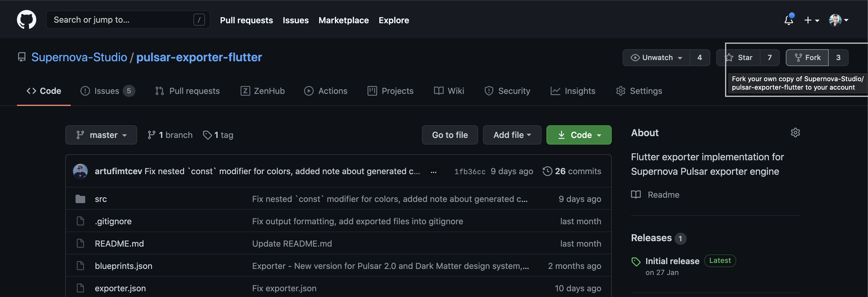Open the notifications bell
The image size is (868, 297).
pyautogui.click(x=789, y=20)
